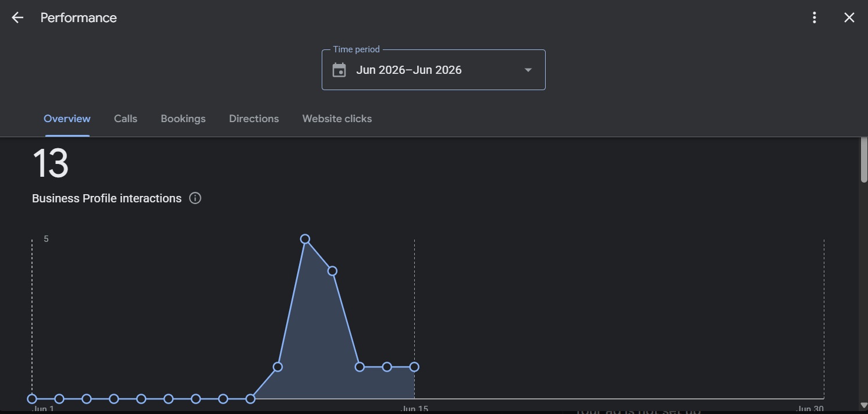Open the Time period dropdown
868x414 pixels.
tap(433, 70)
